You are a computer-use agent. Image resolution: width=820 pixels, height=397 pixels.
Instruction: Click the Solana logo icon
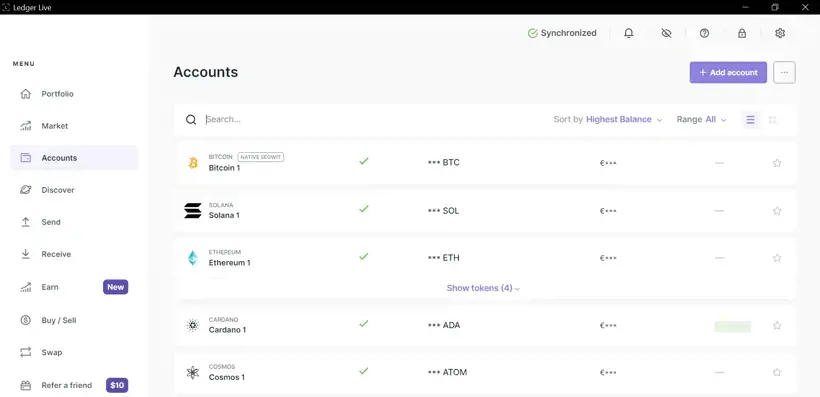click(193, 210)
